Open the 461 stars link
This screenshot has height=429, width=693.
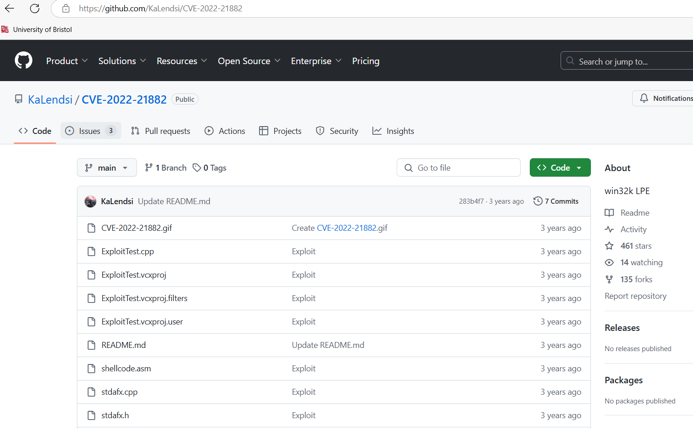[x=636, y=246]
